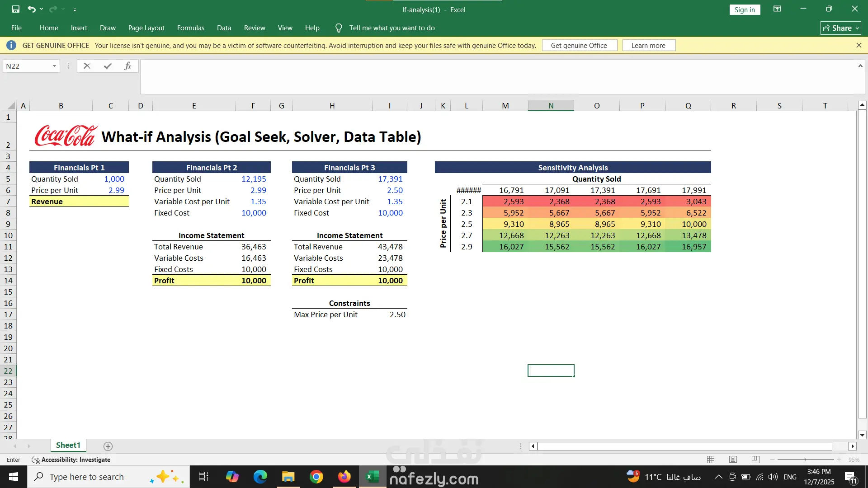Expand the formula bar chevron
This screenshot has height=488, width=868.
point(860,66)
